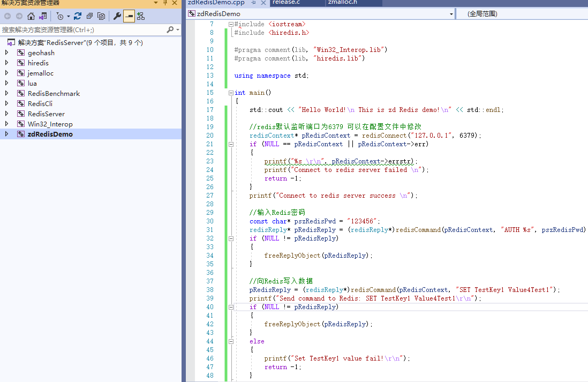Viewport: 588px width, 382px height.
Task: Open Solution Explorer window position dropdown arrow
Action: [x=156, y=3]
